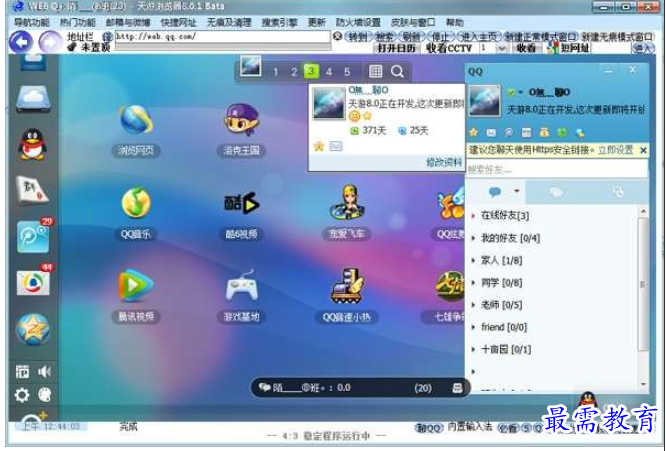
Task: Click the 搜索好友 search field
Action: click(556, 169)
